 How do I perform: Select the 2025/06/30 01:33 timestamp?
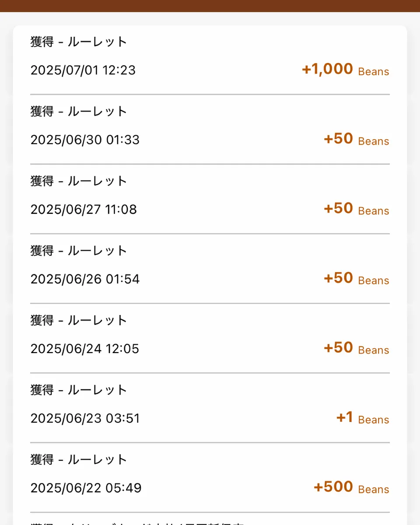(x=85, y=140)
